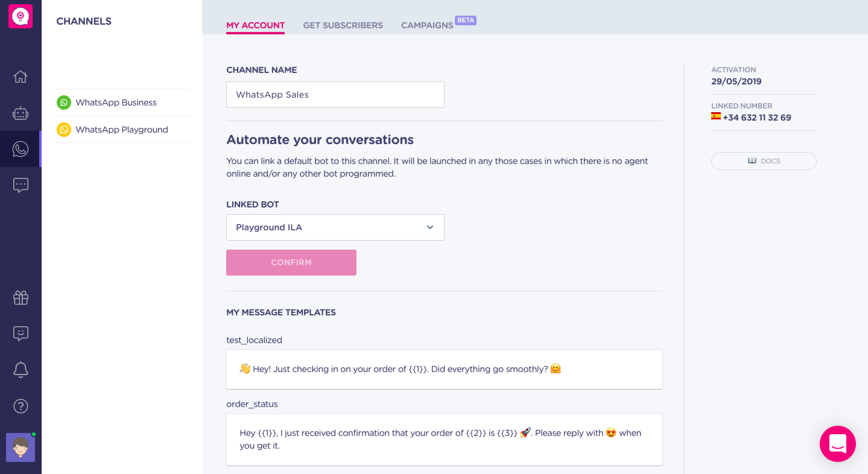
Task: Open notifications bell icon
Action: pyautogui.click(x=21, y=370)
